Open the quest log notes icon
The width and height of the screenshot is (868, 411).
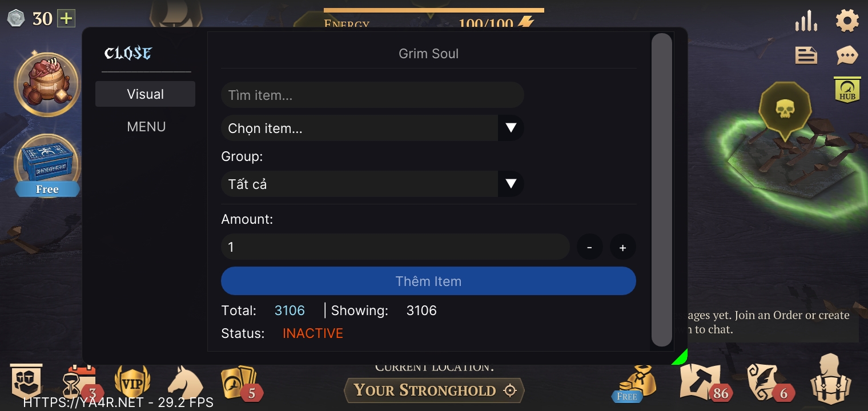point(806,55)
